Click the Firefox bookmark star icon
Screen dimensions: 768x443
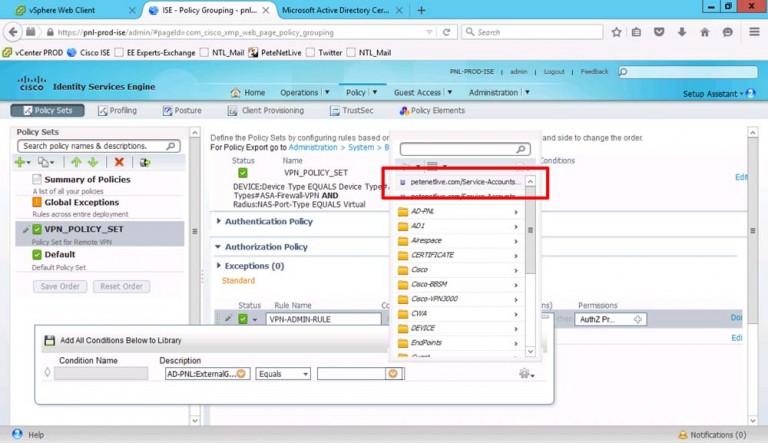point(616,32)
